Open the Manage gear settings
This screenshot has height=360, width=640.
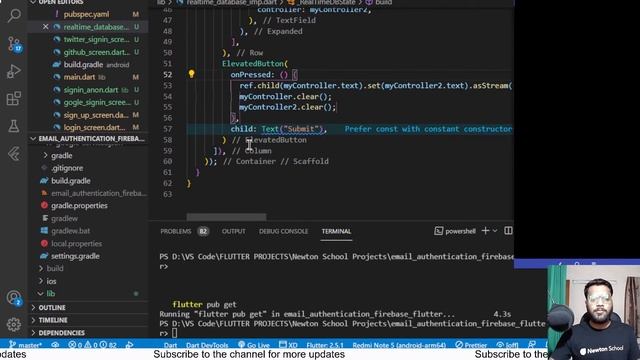[14, 324]
